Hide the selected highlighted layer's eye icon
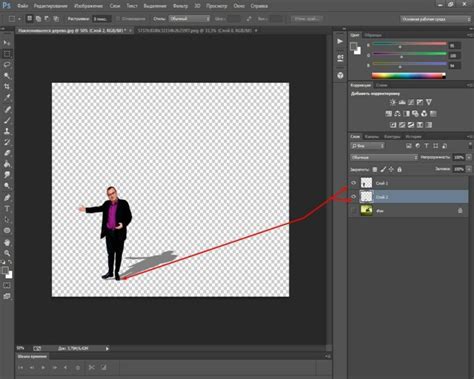 pos(354,197)
